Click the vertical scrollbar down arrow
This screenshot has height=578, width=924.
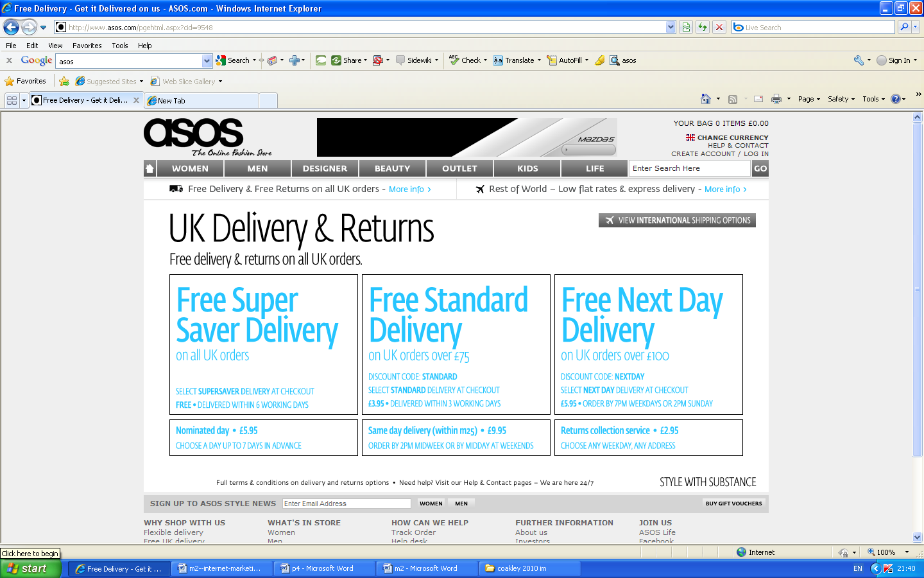click(917, 538)
